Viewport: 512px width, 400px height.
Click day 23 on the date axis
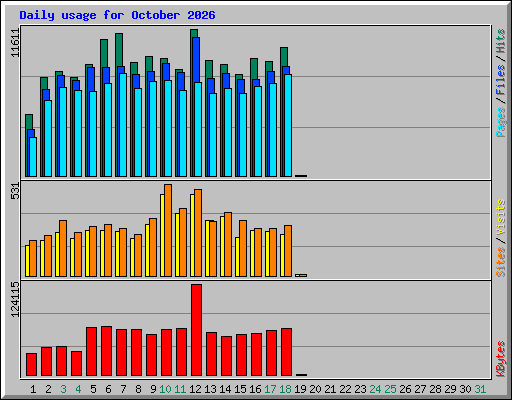[360, 389]
